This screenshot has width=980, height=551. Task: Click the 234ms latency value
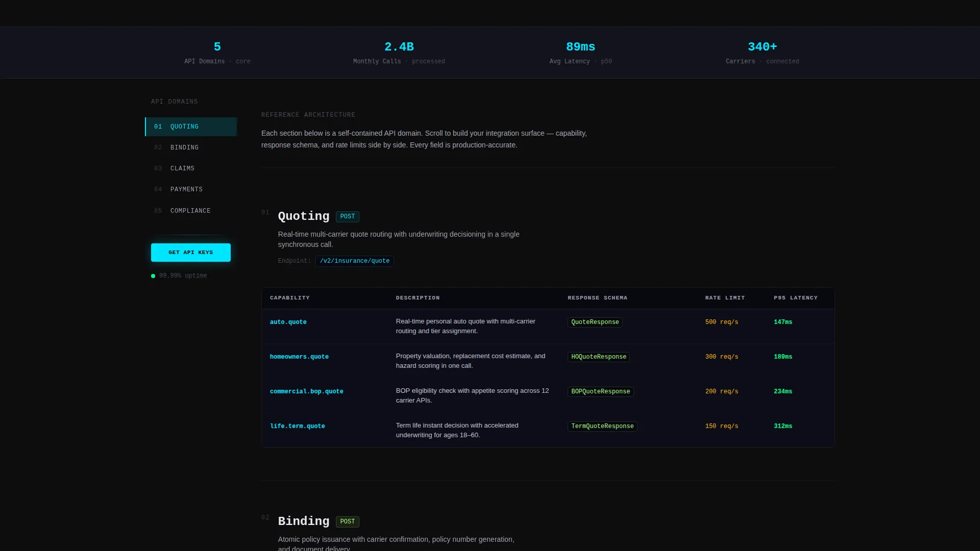(x=783, y=391)
